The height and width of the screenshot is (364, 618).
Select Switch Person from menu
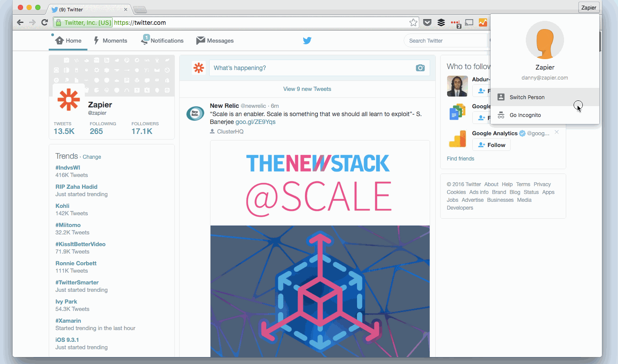[x=545, y=97]
